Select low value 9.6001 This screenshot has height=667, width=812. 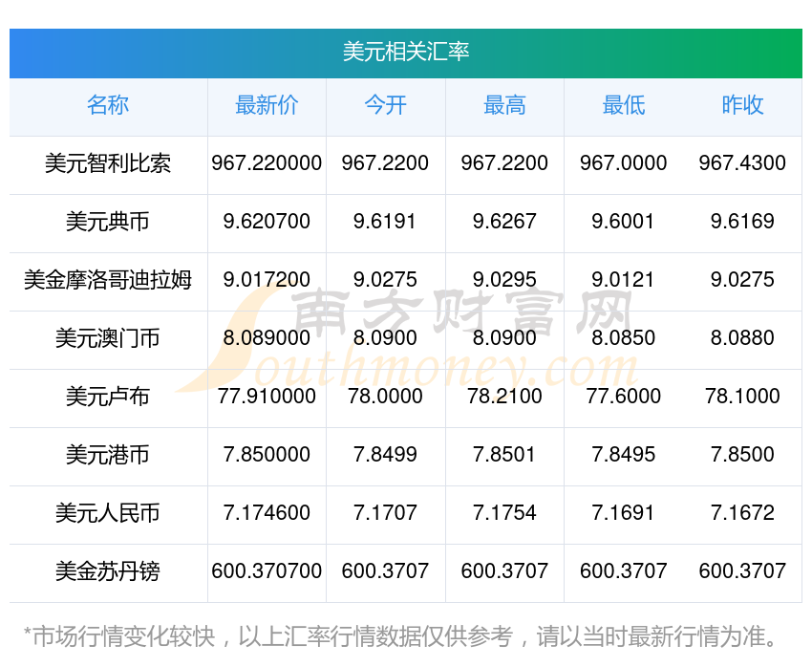[x=624, y=222]
